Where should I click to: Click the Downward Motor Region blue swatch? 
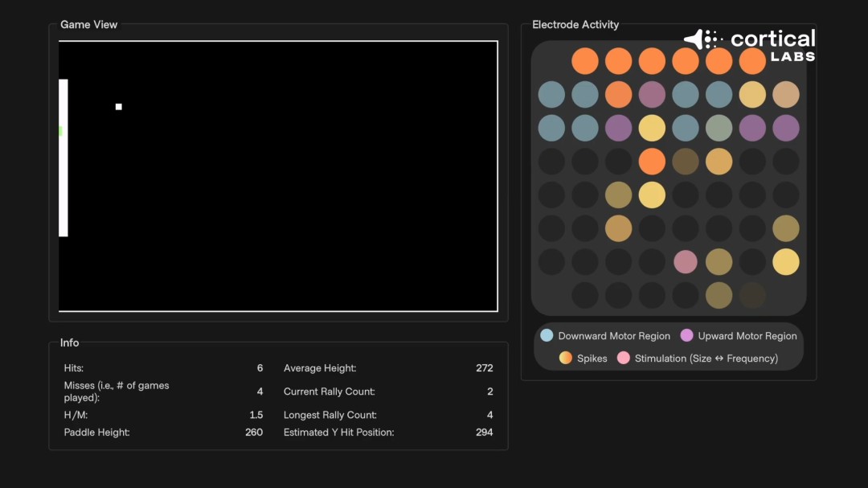pos(547,335)
